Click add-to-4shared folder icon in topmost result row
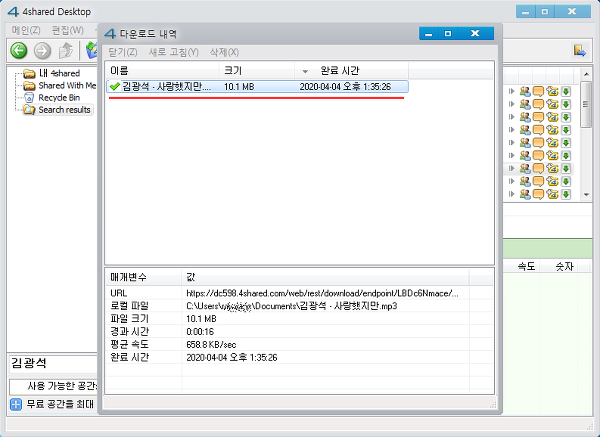600x437 pixels. [x=552, y=91]
